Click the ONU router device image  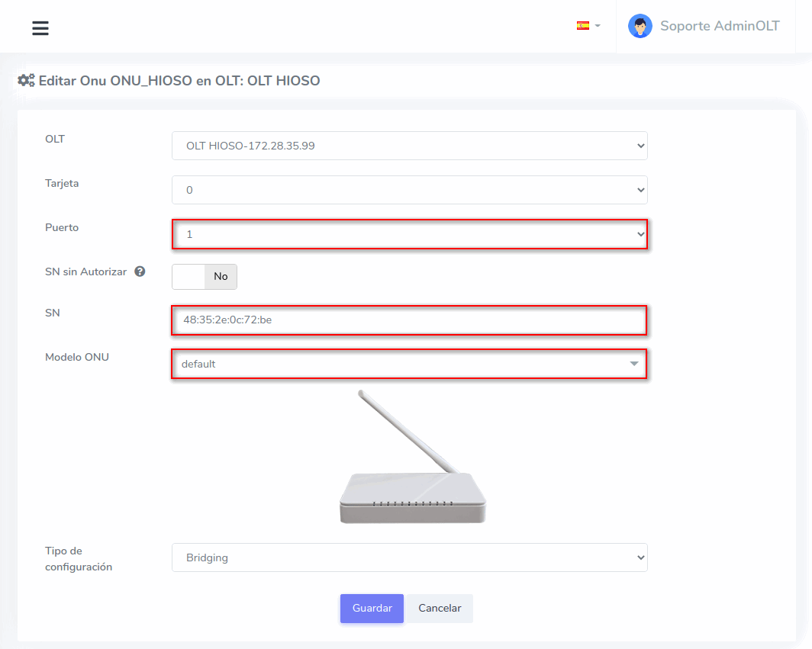pos(412,458)
